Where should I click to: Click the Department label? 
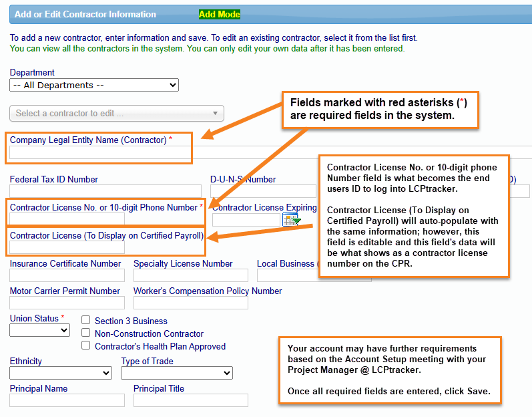click(32, 72)
